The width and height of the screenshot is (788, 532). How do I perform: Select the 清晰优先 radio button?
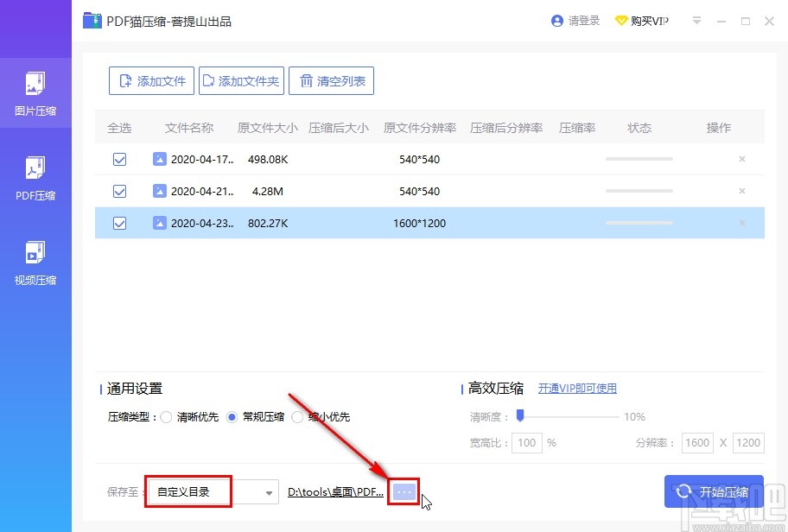(167, 417)
